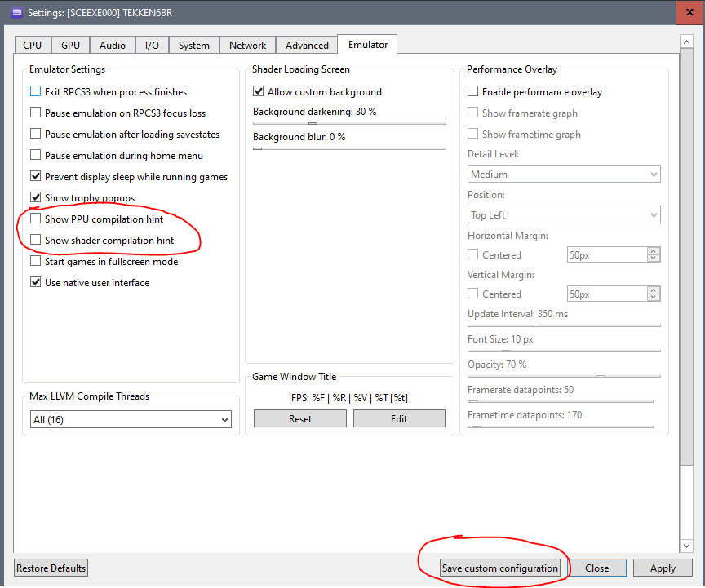Close the settings window with X

pyautogui.click(x=686, y=13)
